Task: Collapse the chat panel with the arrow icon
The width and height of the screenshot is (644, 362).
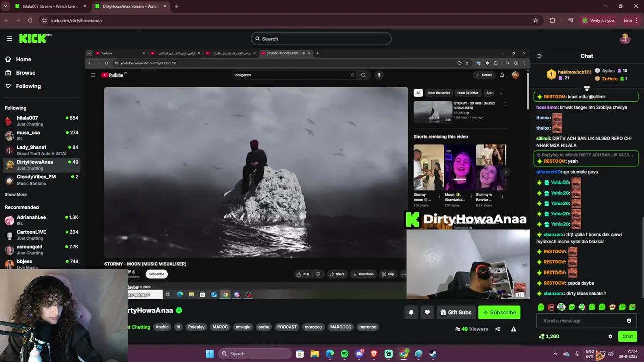Action: point(539,56)
